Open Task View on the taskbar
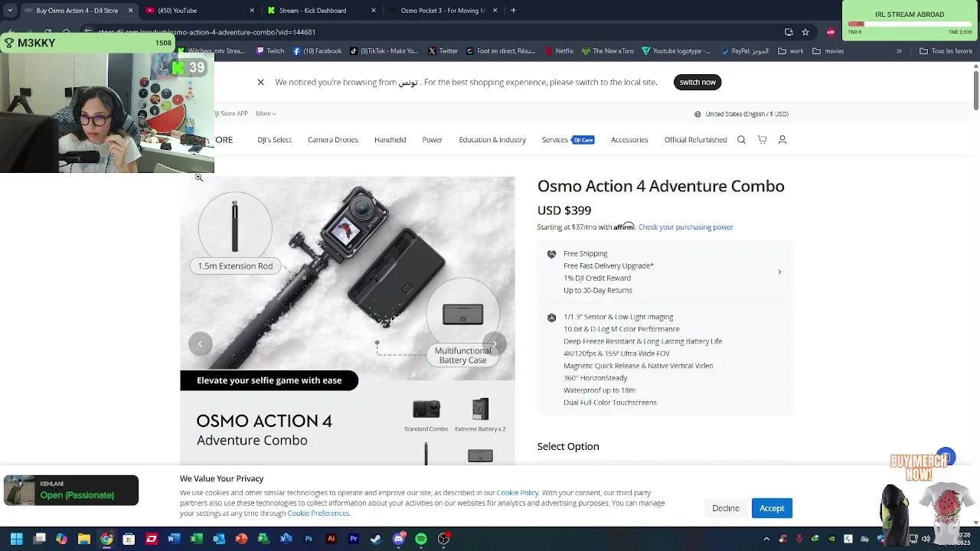The image size is (980, 551). point(40,539)
